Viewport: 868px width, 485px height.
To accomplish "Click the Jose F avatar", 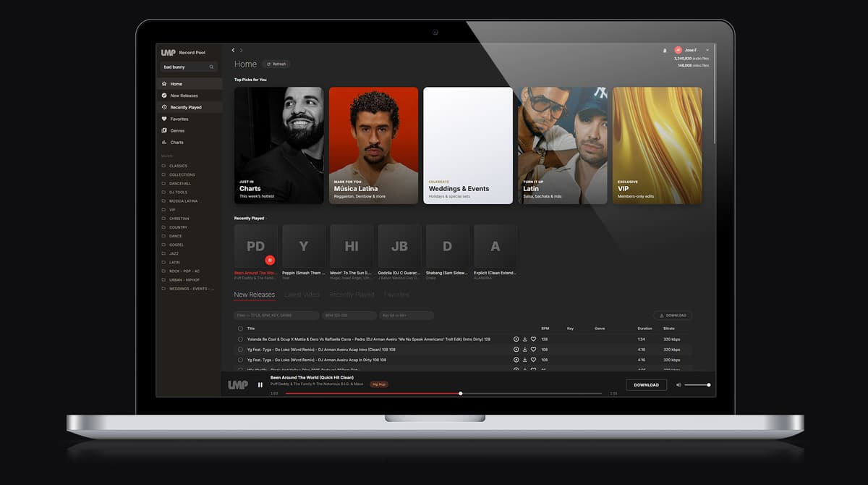I will 678,50.
